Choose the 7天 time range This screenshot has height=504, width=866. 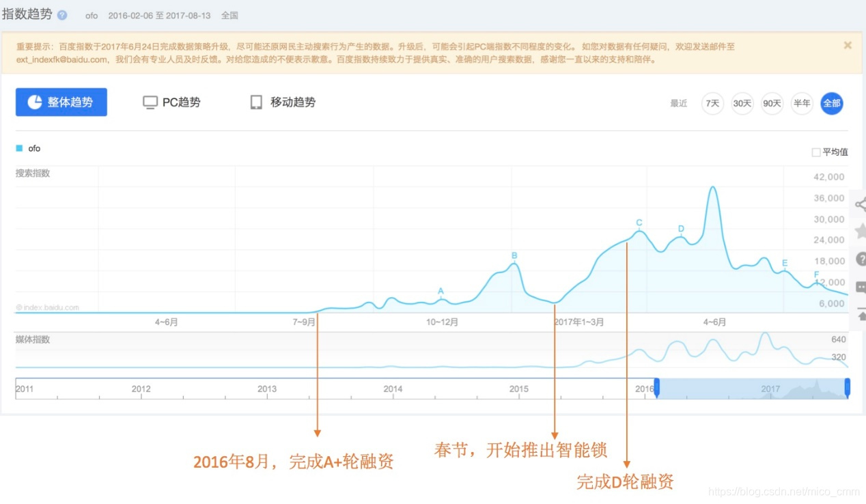[712, 103]
